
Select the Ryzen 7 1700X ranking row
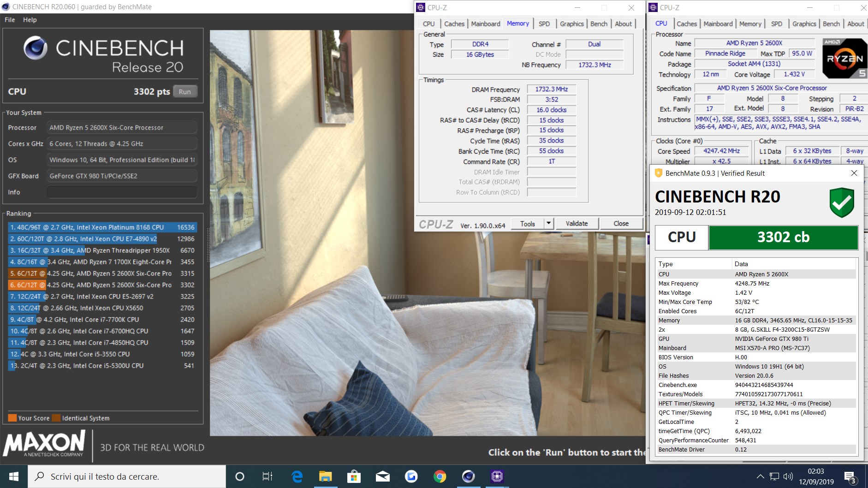102,262
